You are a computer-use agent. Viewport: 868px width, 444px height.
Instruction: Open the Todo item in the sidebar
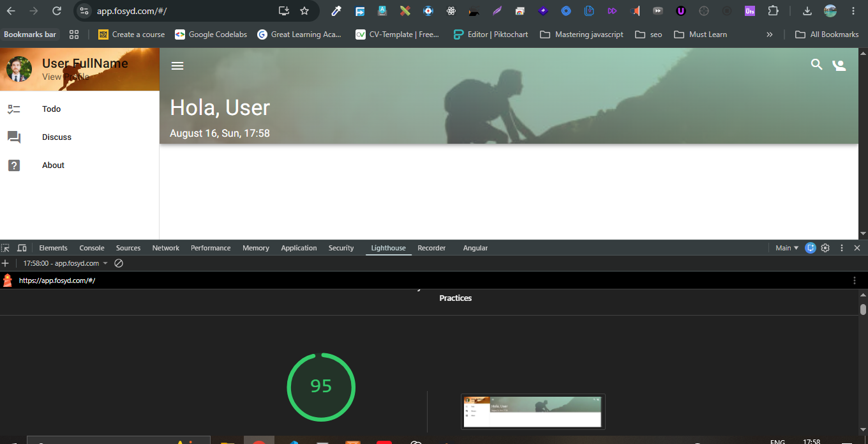pos(79,109)
